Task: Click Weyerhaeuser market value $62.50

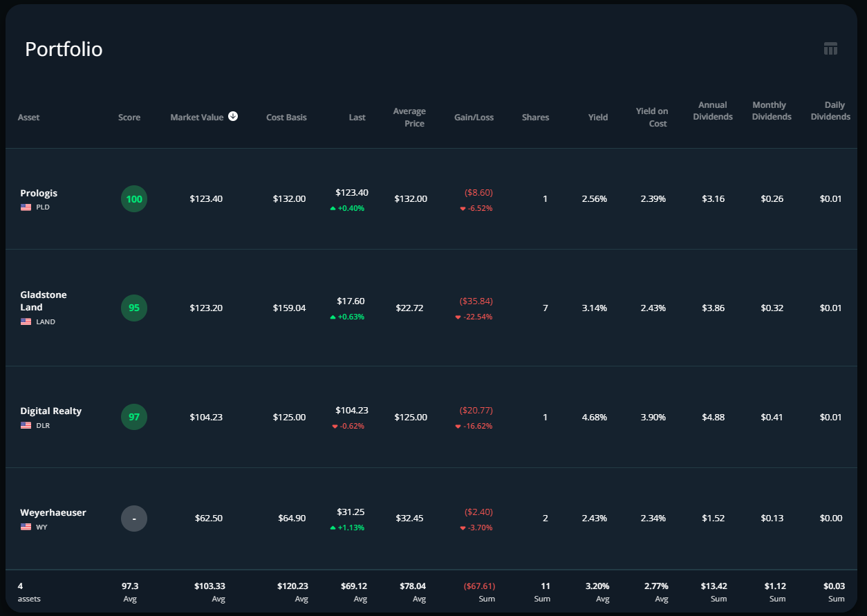Action: click(209, 518)
